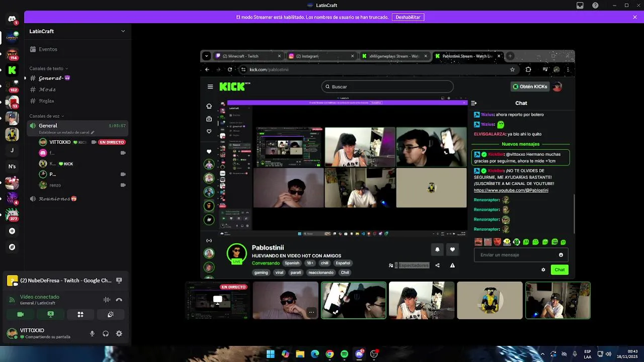This screenshot has height=362, width=644.
Task: Click the heart follow button for Pablostinii
Action: pyautogui.click(x=452, y=249)
